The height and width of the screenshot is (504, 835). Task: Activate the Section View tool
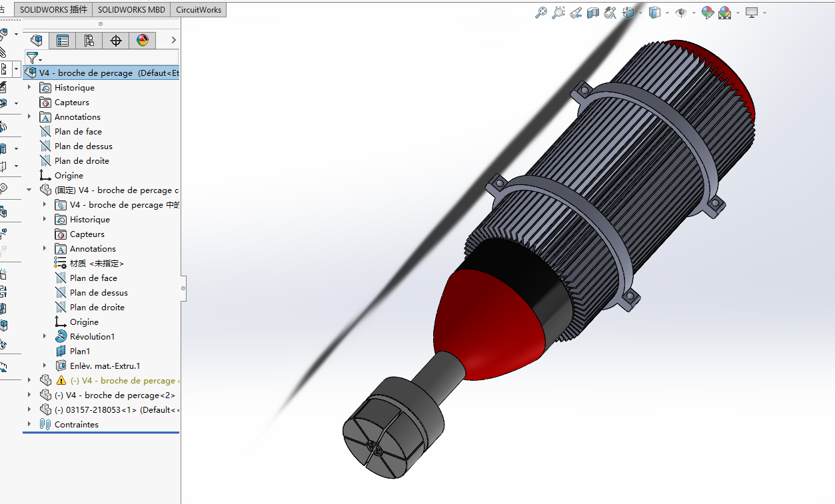pos(593,13)
